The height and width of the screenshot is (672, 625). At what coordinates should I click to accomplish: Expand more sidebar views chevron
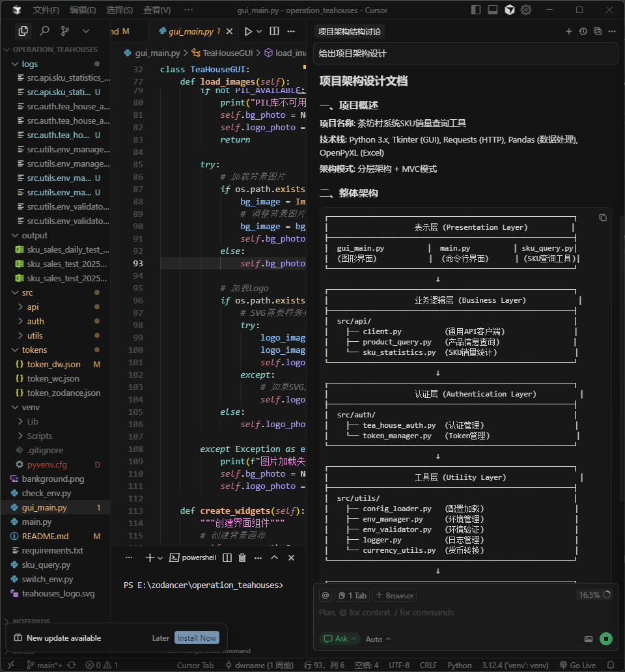pos(86,31)
